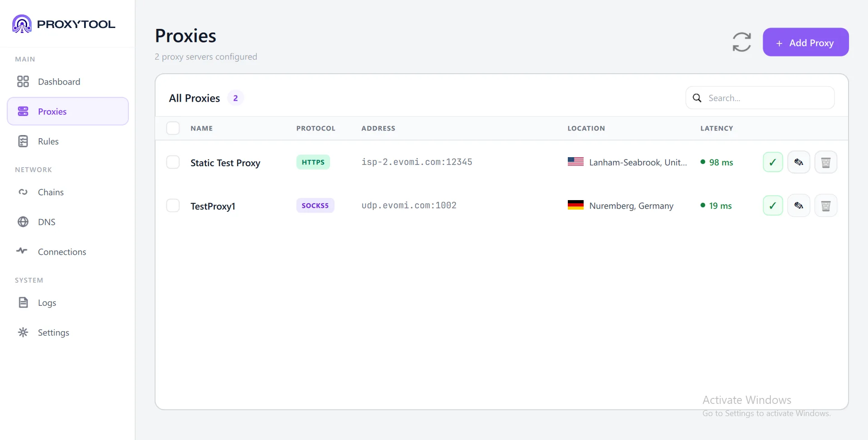Viewport: 868px width, 440px height.
Task: Delete the Static Test Proxy entry
Action: 826,162
